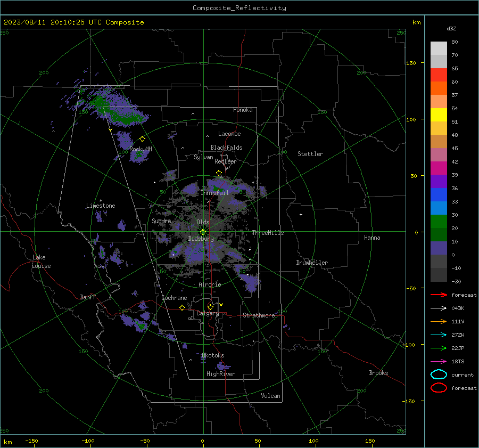This screenshot has height=448, width=479.
Task: Click the Airdrie town label
Action: [x=210, y=284]
